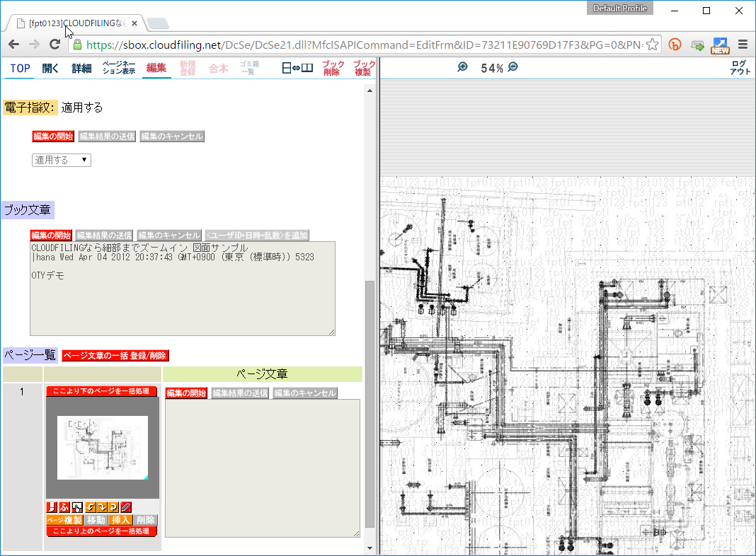Screen dimensions: 756x556
Task: Click ブック削除 in the top menu
Action: coord(333,68)
